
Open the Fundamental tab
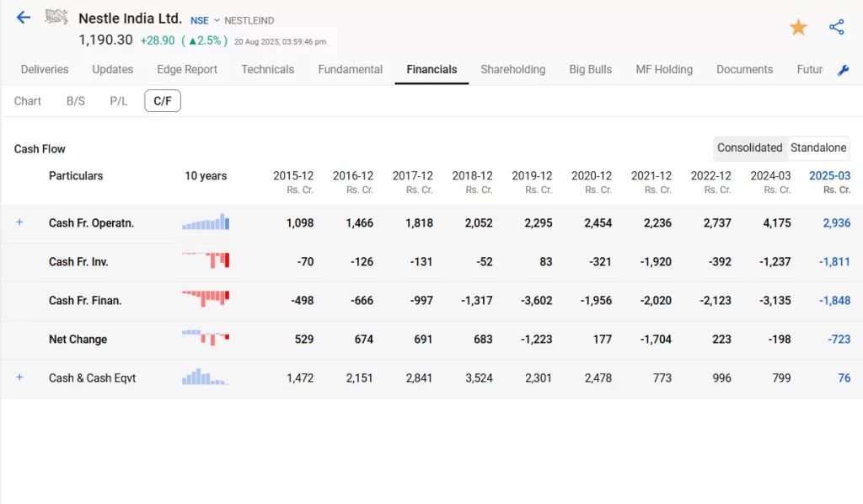[x=350, y=69]
